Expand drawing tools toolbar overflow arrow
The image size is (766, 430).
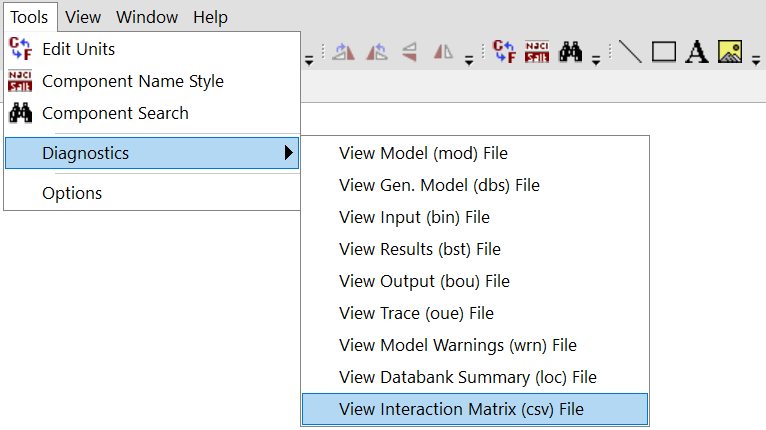(x=756, y=61)
